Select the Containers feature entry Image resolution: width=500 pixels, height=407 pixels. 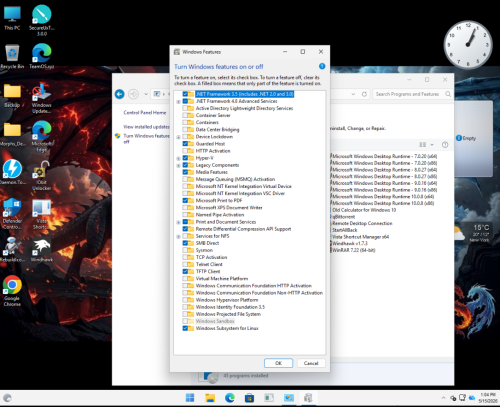tap(207, 122)
